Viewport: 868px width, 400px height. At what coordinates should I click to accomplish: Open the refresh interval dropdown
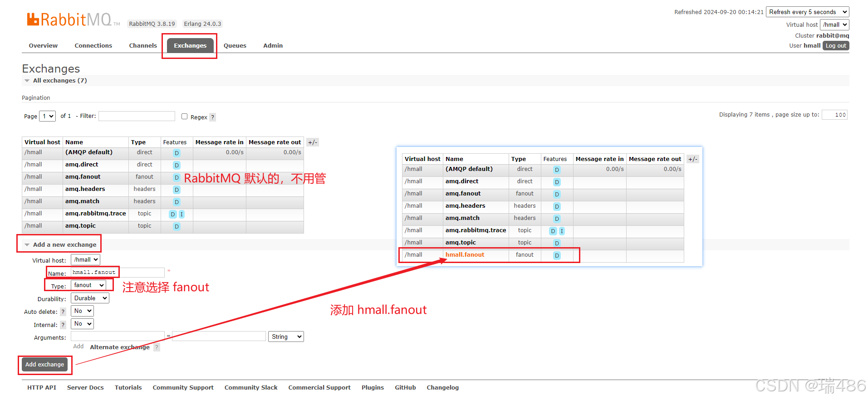pos(807,12)
